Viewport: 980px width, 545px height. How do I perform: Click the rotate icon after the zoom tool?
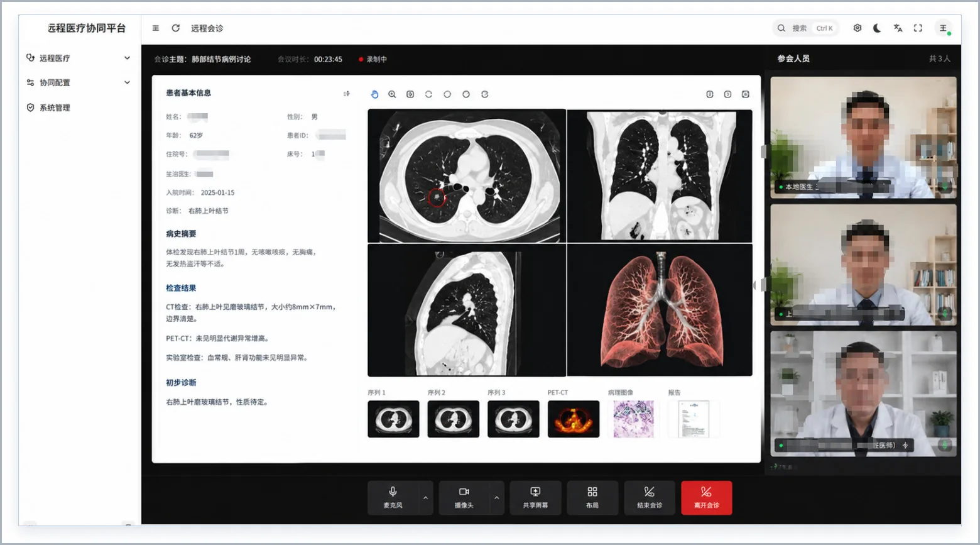click(x=428, y=94)
